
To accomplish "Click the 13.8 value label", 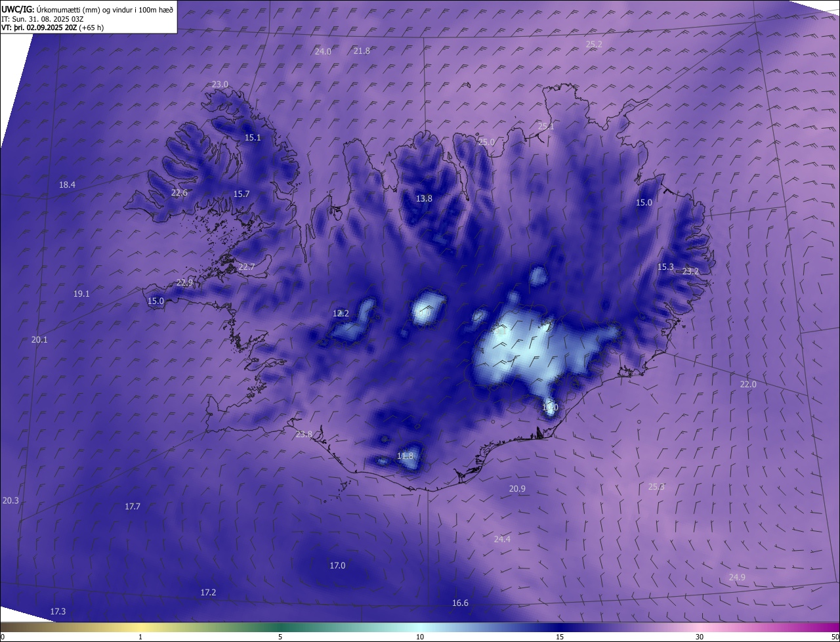I will [x=424, y=198].
